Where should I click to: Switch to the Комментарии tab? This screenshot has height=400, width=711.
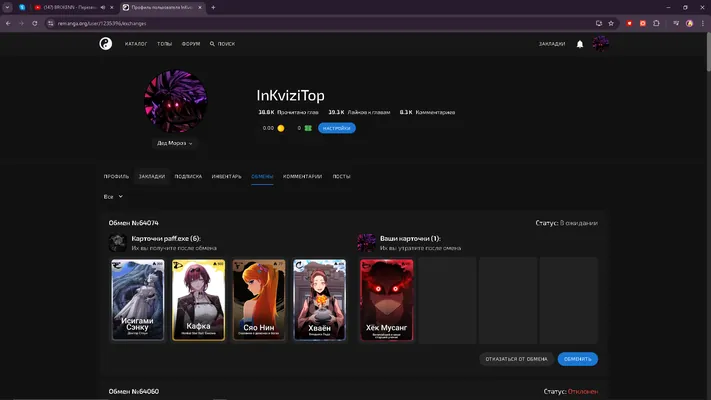click(x=302, y=176)
